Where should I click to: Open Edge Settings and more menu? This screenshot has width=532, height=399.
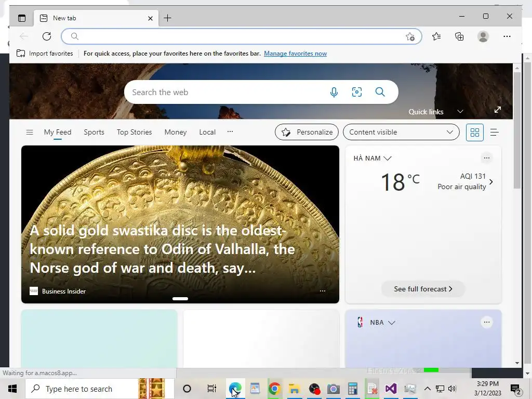[x=507, y=36]
